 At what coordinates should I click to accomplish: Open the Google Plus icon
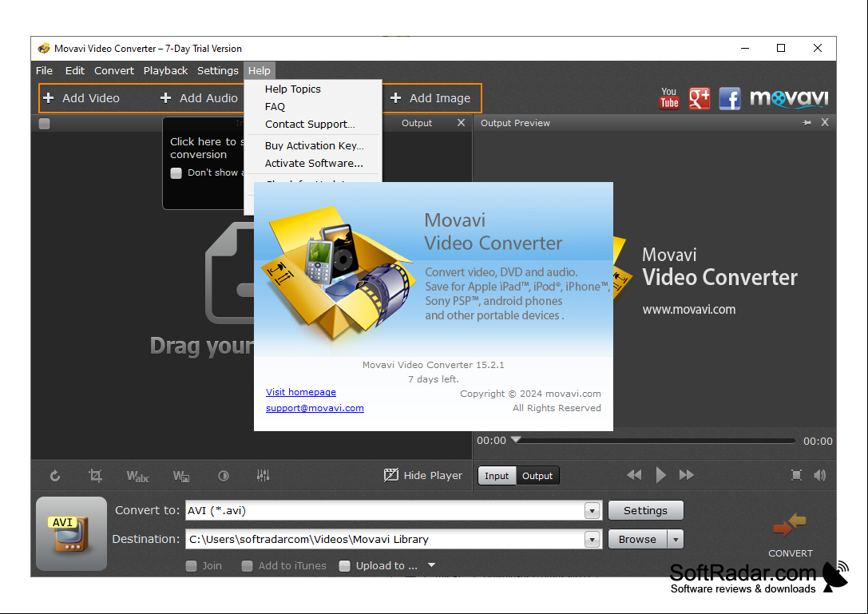click(x=700, y=98)
